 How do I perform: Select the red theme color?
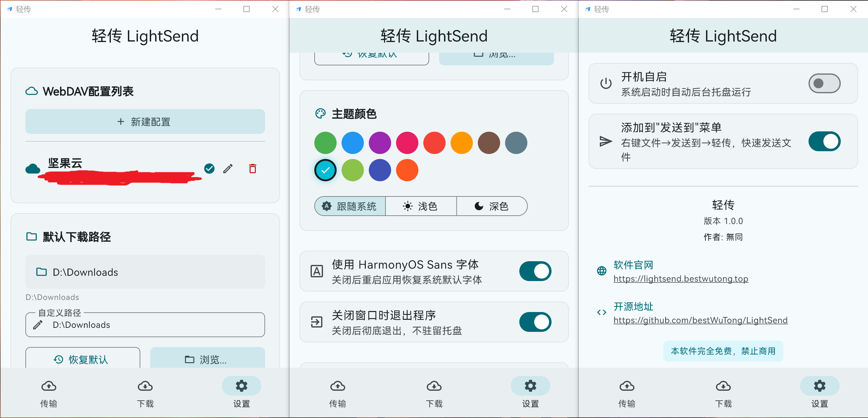click(x=435, y=143)
